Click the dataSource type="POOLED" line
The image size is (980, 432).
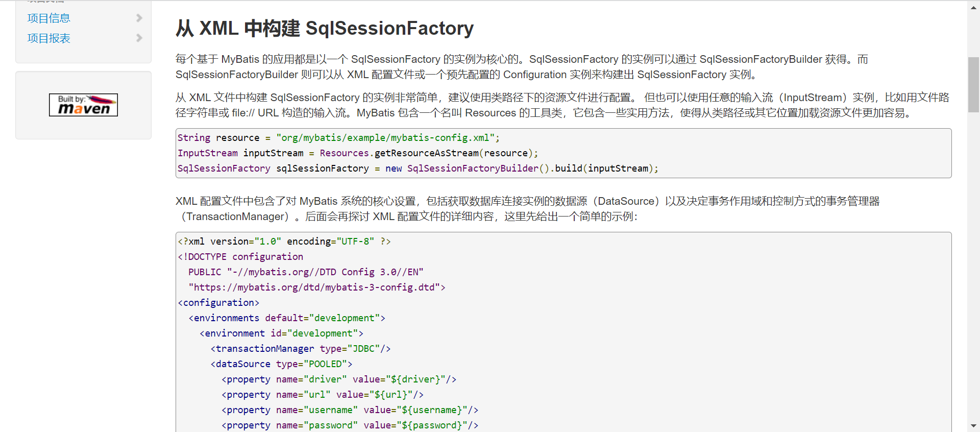click(281, 364)
